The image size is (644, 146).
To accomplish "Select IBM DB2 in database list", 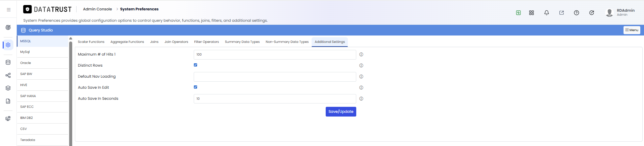I will [x=43, y=118].
